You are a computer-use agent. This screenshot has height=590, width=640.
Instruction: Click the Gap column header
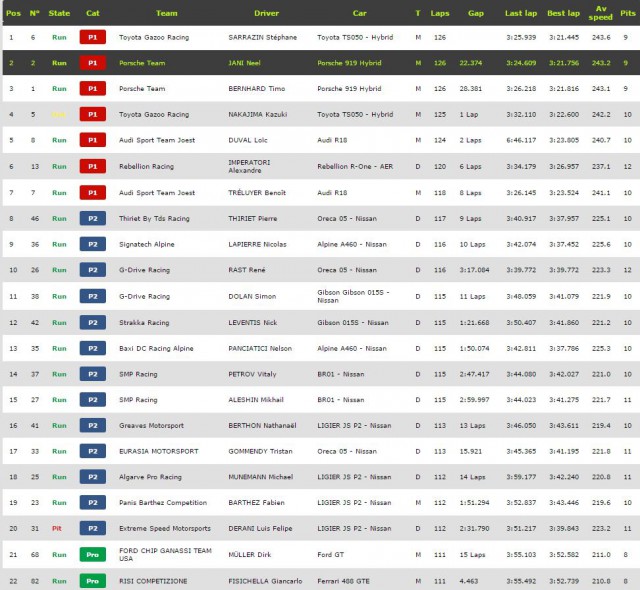[476, 13]
